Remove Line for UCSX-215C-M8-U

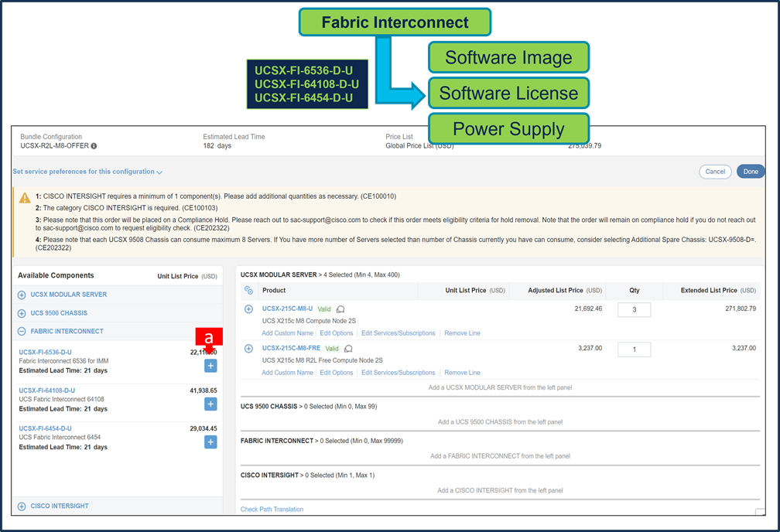tap(462, 333)
